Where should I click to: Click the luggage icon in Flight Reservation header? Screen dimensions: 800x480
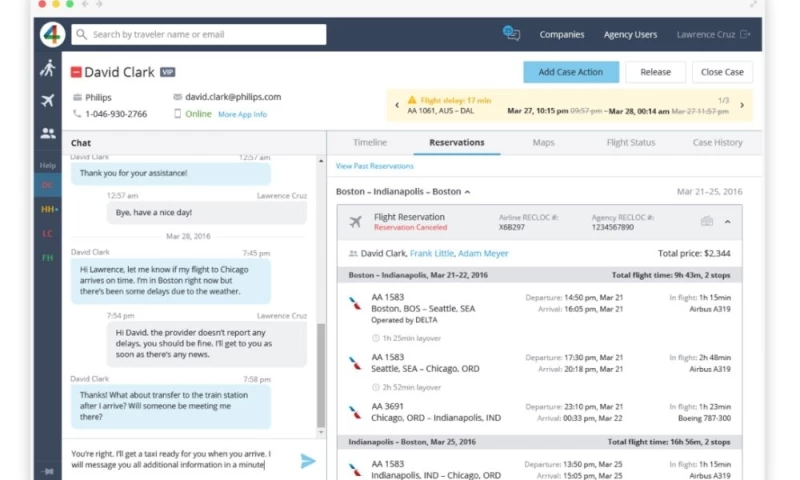click(x=707, y=221)
